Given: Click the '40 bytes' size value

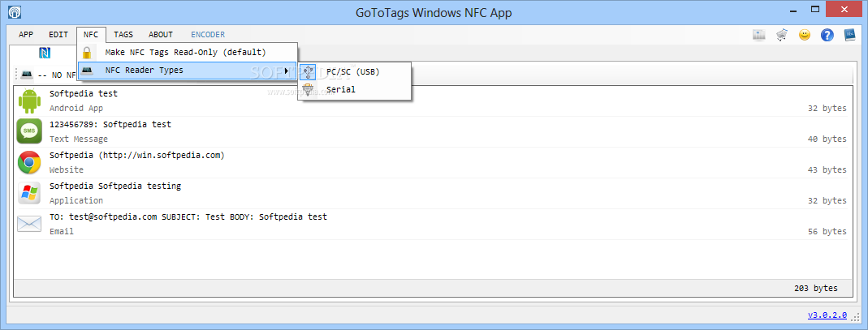Looking at the screenshot, I should (x=827, y=139).
